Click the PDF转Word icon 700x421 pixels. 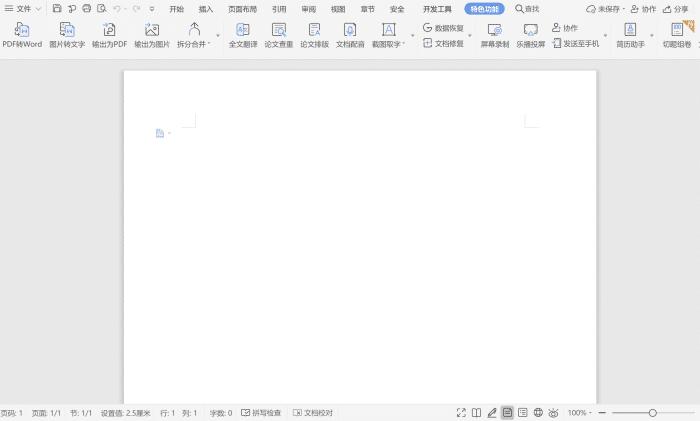click(22, 30)
